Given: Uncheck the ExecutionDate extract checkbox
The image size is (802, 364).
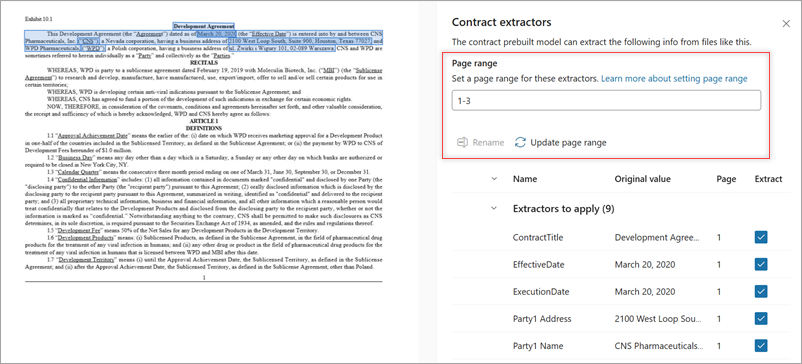Looking at the screenshot, I should tap(761, 291).
